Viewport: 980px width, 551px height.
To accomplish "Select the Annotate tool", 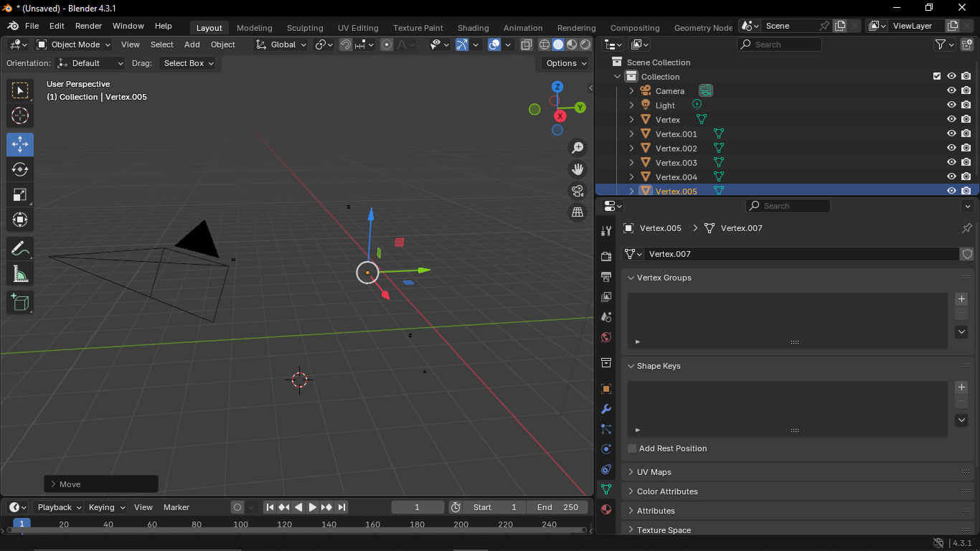I will coord(20,249).
